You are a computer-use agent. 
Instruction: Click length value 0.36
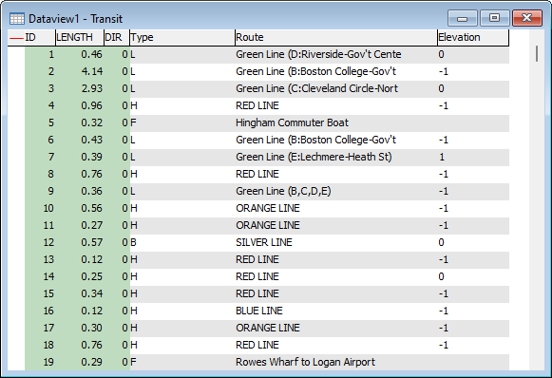click(92, 191)
